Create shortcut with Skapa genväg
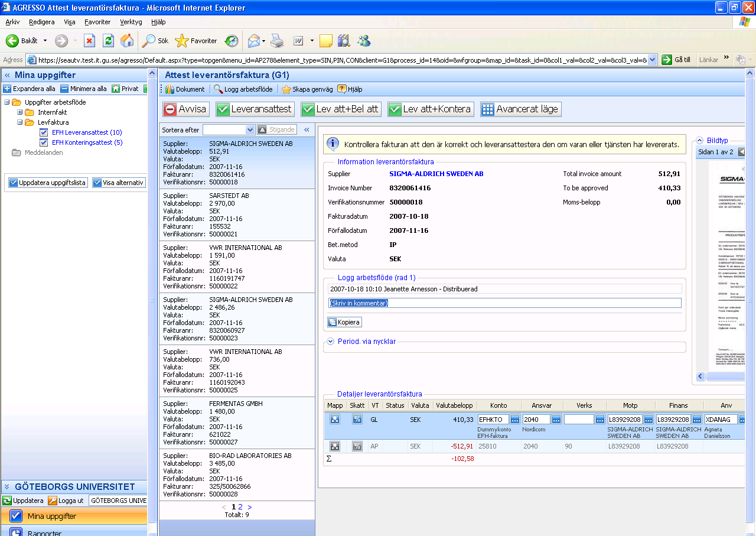Image resolution: width=756 pixels, height=536 pixels. pos(307,89)
